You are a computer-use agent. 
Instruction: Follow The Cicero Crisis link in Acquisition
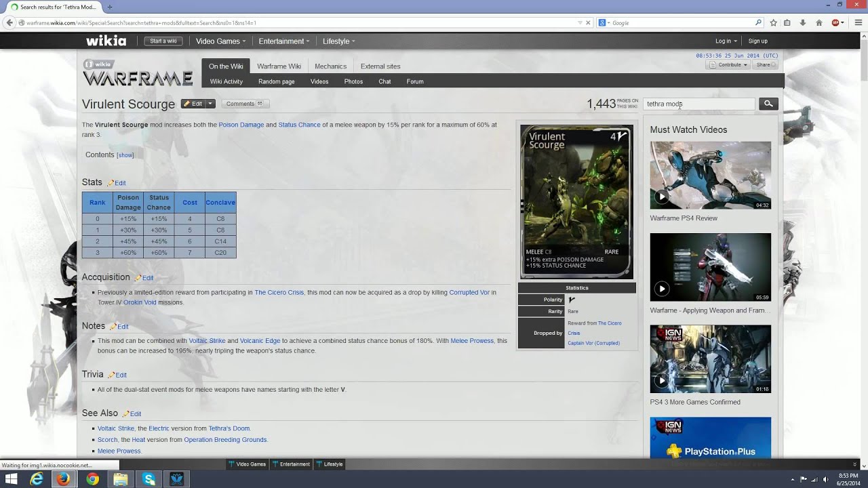coord(279,293)
